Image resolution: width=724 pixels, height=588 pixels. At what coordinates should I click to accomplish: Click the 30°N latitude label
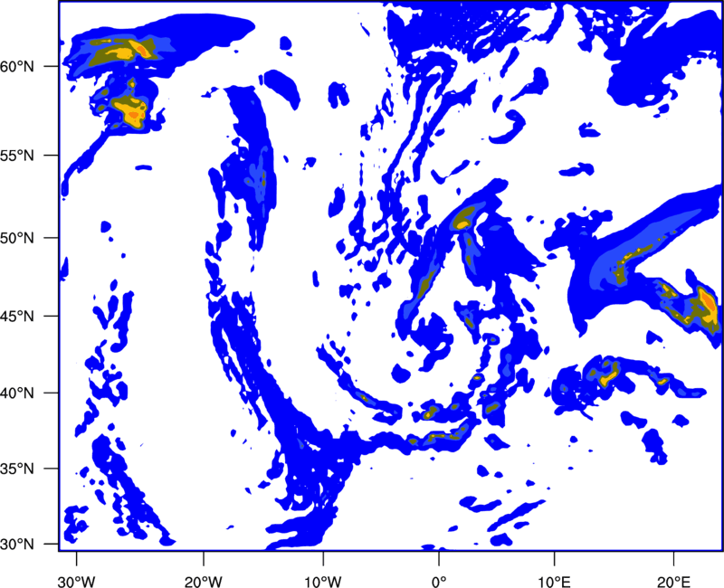17,545
